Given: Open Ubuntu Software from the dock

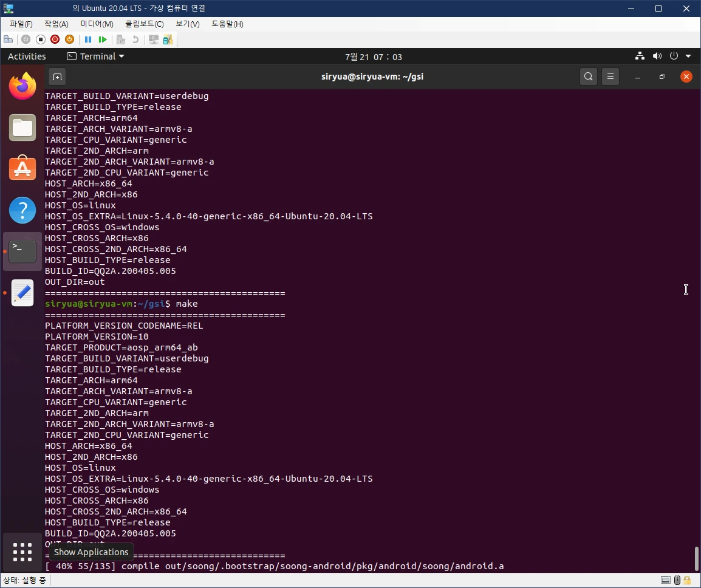Looking at the screenshot, I should tap(22, 168).
